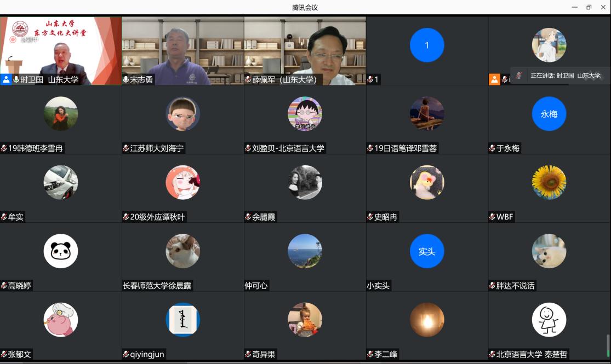Click the muted mic icon beside qiyingjun

click(x=126, y=355)
